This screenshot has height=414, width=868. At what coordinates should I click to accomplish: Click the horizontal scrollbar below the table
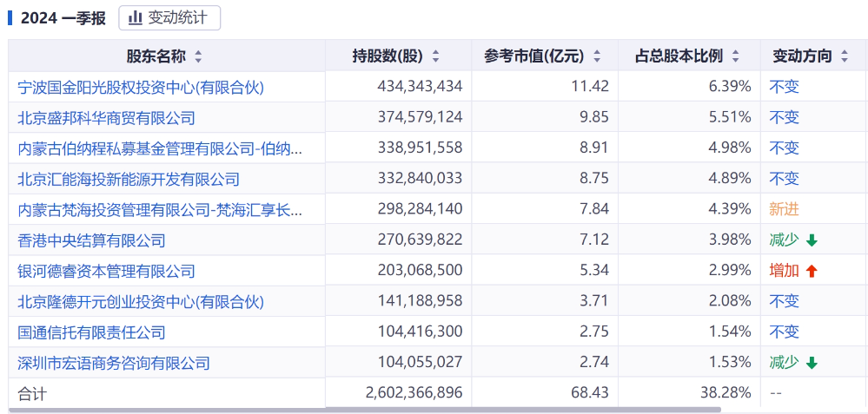coord(365,410)
